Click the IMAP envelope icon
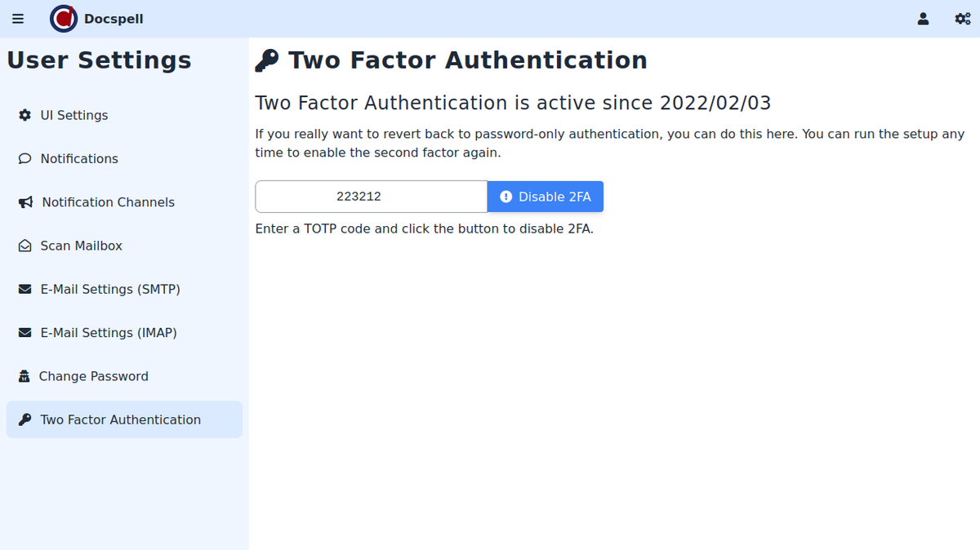The image size is (980, 550). point(24,333)
